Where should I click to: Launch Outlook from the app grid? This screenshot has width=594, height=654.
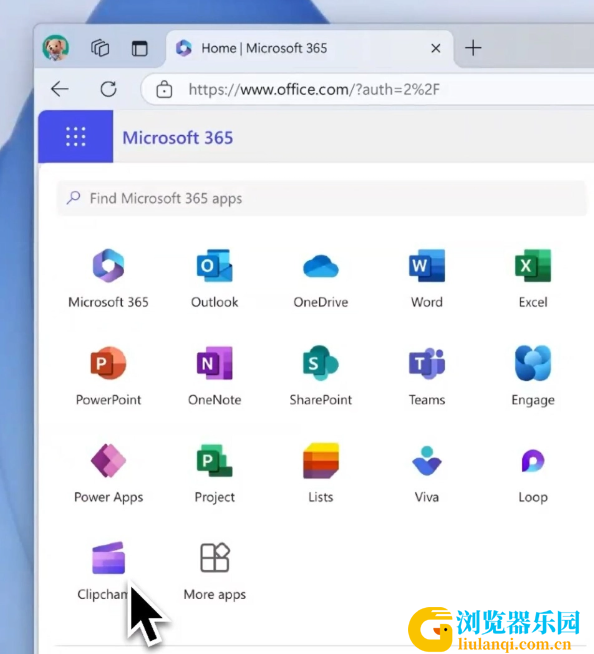[x=214, y=266]
